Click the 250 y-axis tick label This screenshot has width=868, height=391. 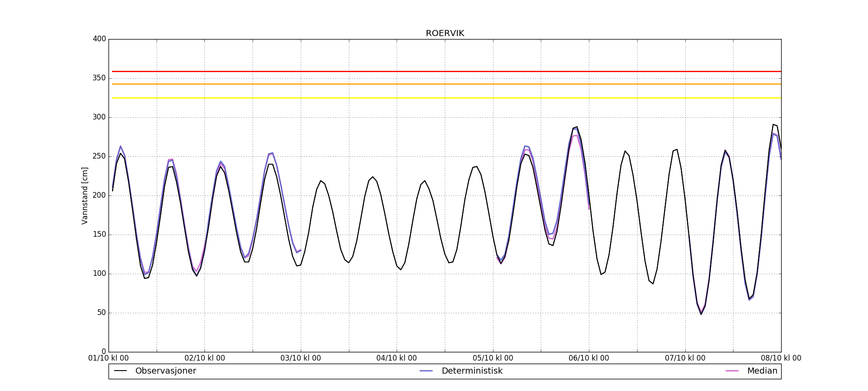click(99, 156)
